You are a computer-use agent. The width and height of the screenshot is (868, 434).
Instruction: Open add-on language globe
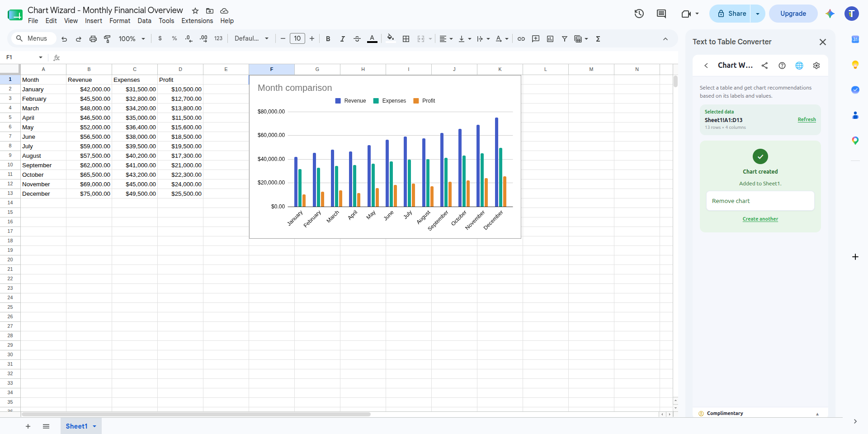tap(799, 66)
